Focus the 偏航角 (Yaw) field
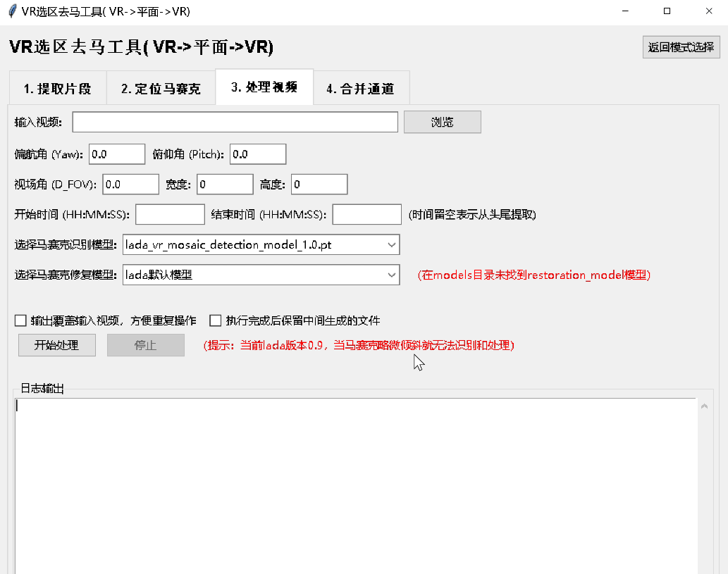Screen dimensions: 728x574 coord(117,154)
